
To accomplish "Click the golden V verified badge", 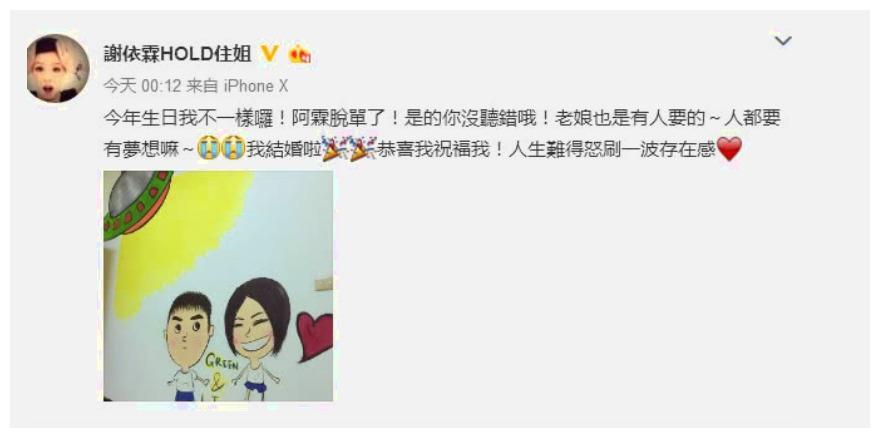I will click(x=270, y=53).
